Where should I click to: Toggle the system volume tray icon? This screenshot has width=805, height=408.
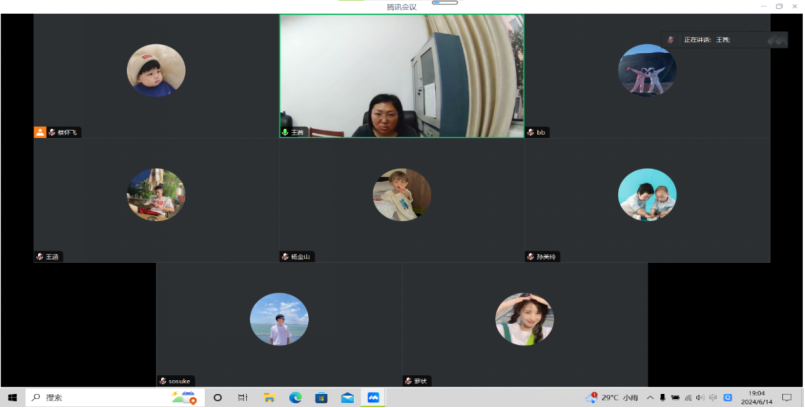click(699, 397)
